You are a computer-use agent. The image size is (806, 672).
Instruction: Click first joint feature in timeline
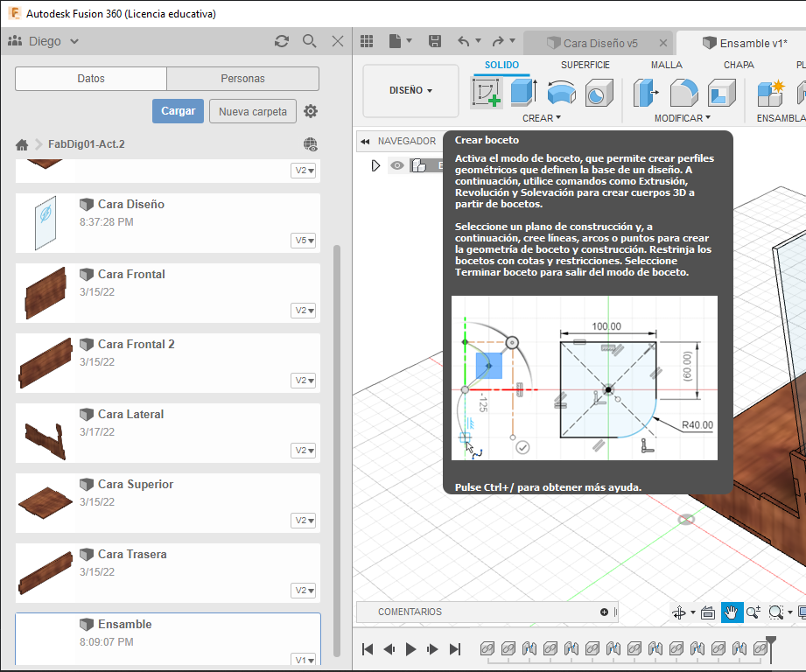pos(529,648)
